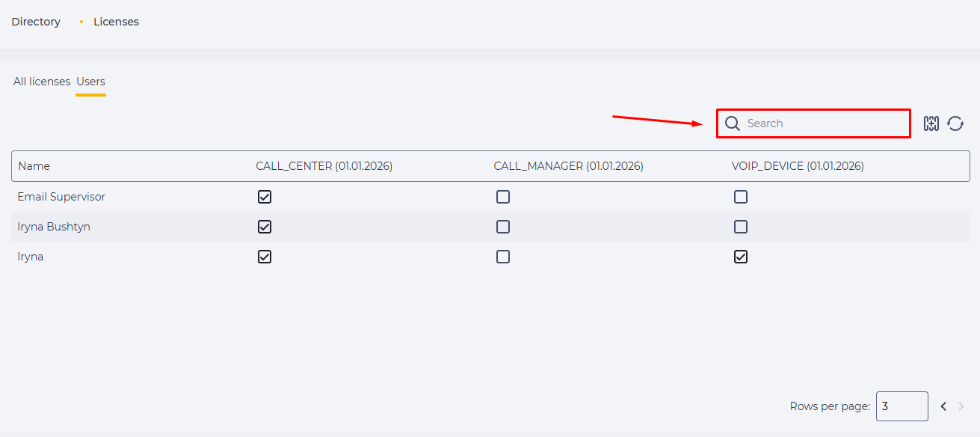The image size is (980, 437).
Task: Select the Users tab
Action: tap(90, 82)
